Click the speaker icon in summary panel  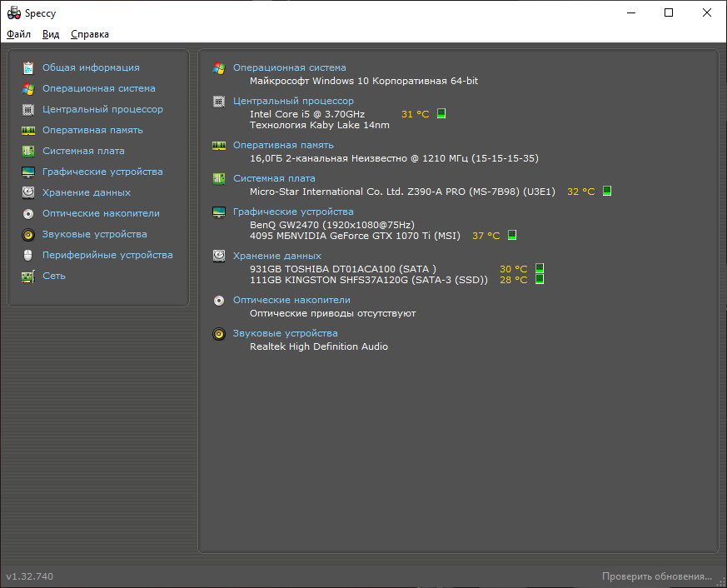219,334
